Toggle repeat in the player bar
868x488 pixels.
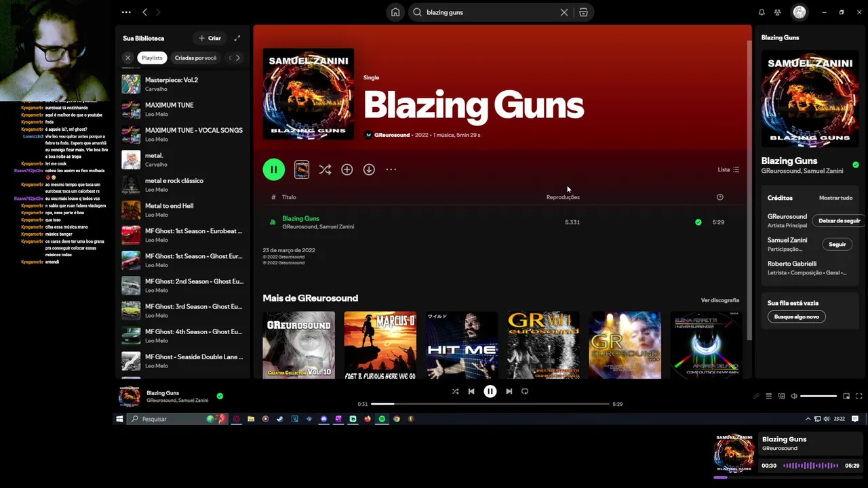[525, 391]
